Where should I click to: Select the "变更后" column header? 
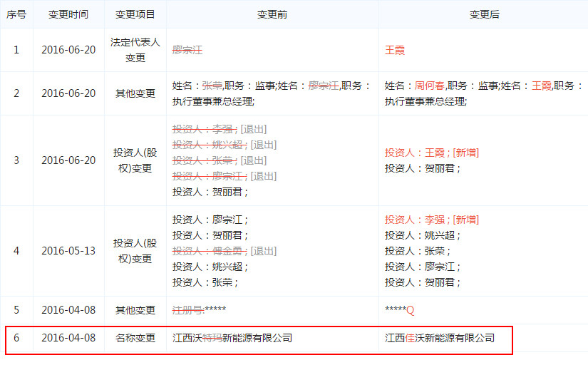point(484,14)
